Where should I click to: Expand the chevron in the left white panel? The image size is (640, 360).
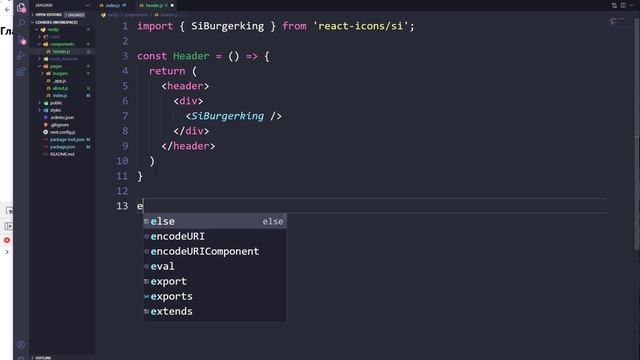coord(7,252)
